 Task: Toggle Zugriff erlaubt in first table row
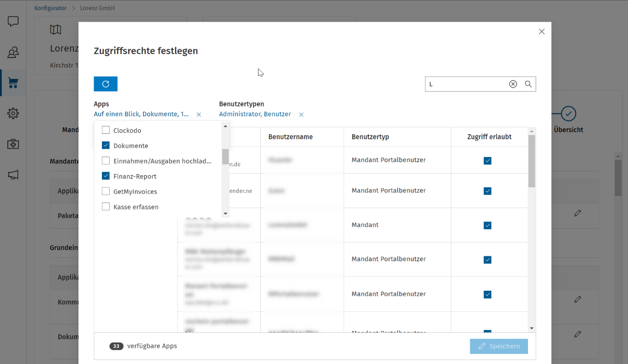pos(487,161)
